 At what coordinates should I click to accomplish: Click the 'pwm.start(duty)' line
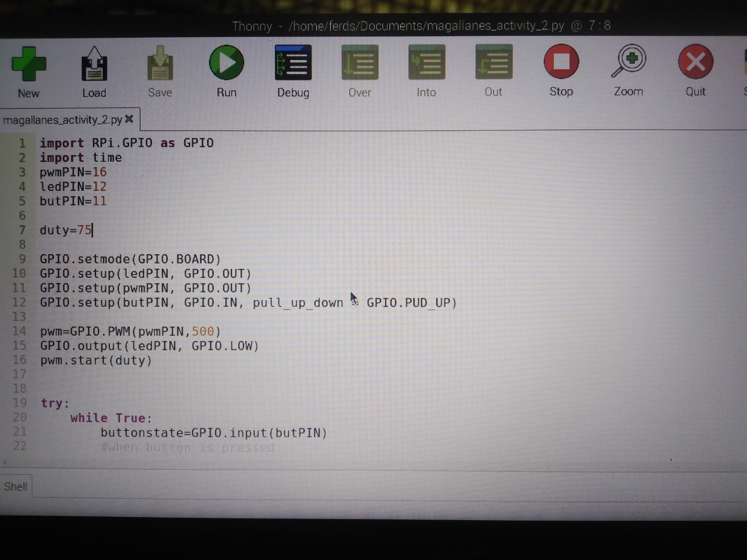[x=96, y=361]
